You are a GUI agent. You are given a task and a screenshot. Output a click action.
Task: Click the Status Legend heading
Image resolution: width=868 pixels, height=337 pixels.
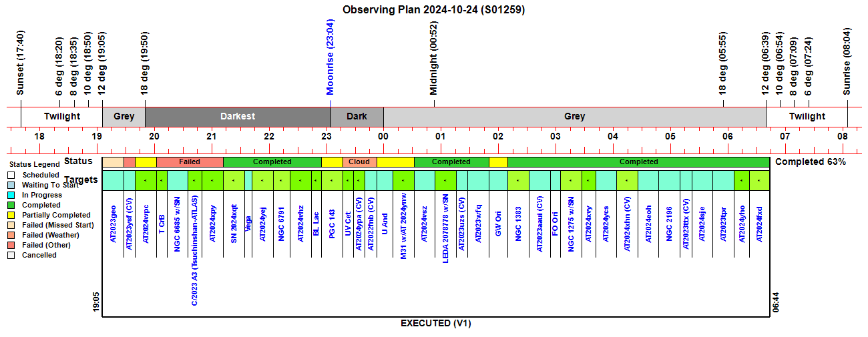[x=33, y=164]
